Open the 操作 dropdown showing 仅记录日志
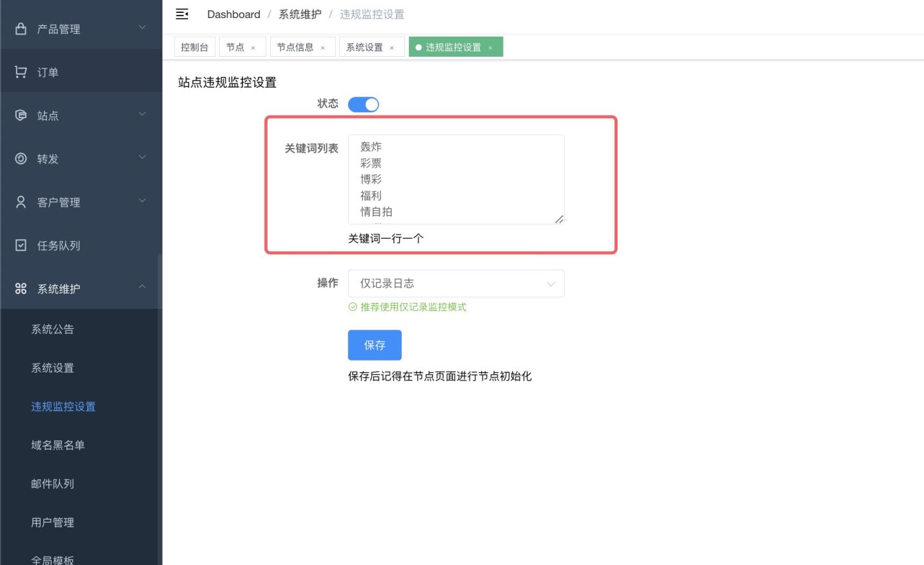 (456, 283)
